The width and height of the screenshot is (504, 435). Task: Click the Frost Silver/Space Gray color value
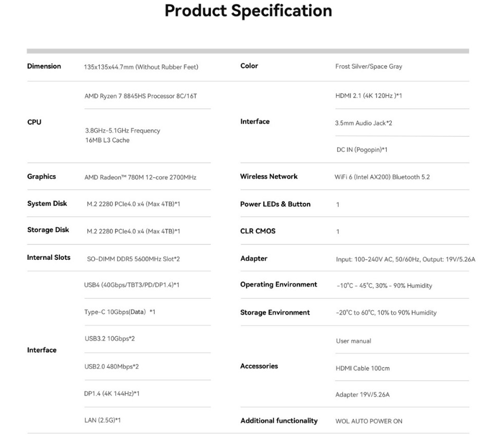click(x=368, y=67)
